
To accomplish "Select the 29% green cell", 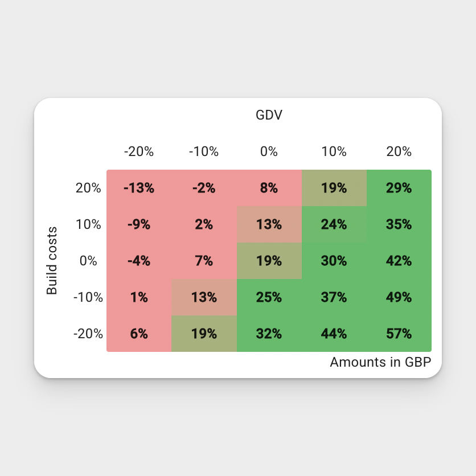I will [x=399, y=188].
